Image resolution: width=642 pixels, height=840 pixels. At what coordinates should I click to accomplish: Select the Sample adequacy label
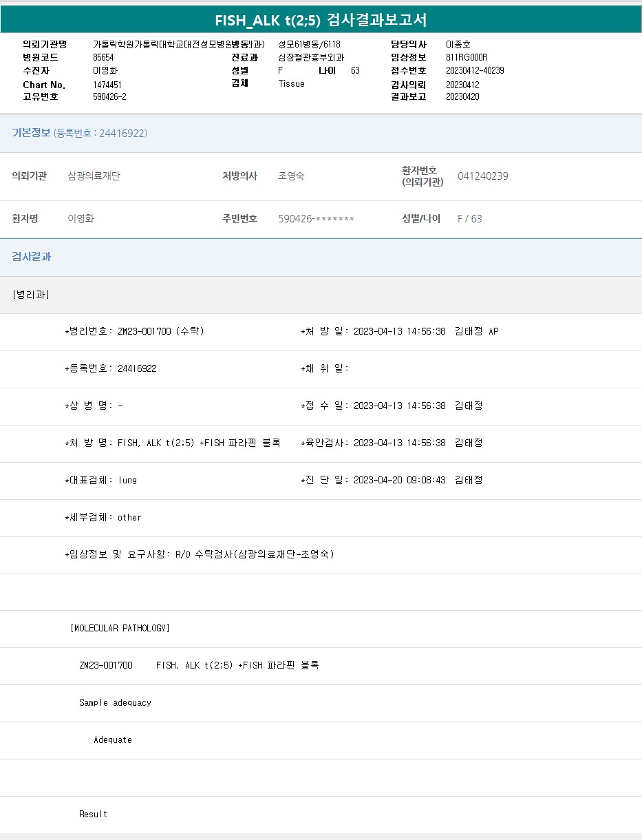click(115, 702)
